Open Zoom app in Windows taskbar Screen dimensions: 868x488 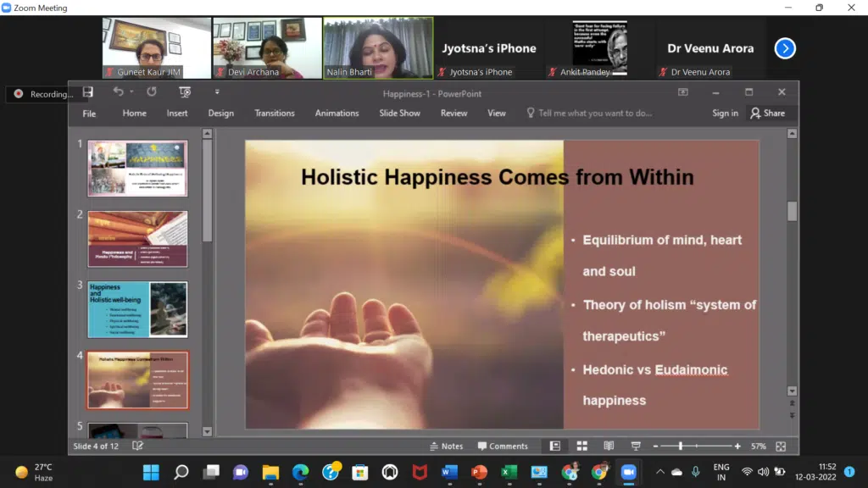coord(628,472)
